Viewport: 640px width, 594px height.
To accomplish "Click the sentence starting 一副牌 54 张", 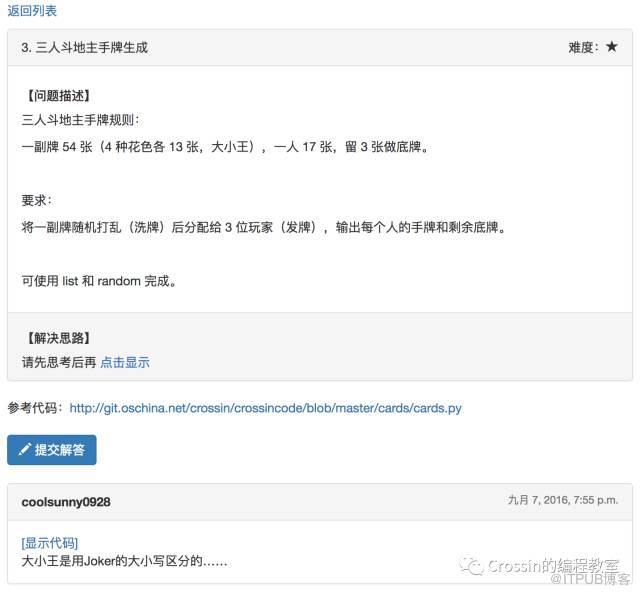I will [225, 147].
